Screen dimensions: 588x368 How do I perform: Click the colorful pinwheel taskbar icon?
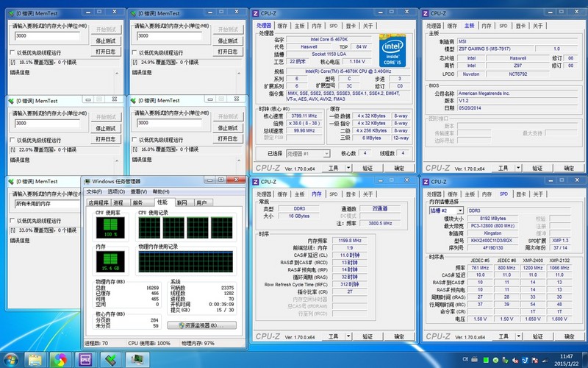60,360
